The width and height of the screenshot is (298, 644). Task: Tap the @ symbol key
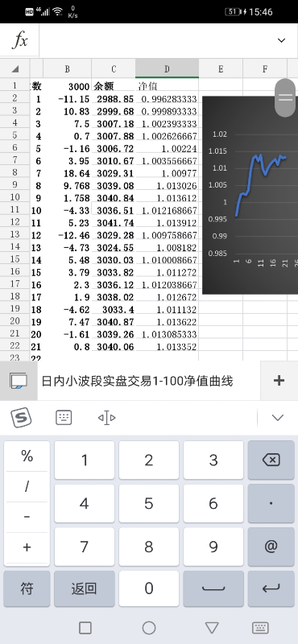click(x=271, y=547)
